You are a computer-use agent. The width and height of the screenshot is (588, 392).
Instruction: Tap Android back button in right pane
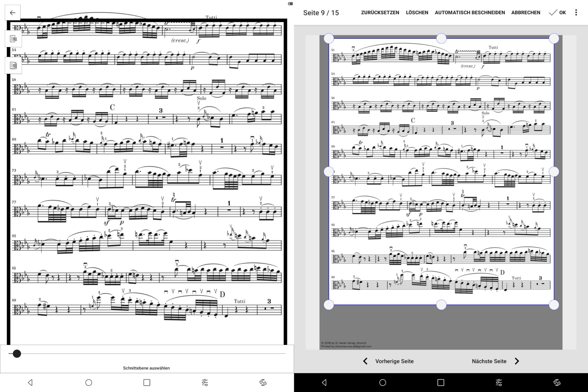click(324, 383)
